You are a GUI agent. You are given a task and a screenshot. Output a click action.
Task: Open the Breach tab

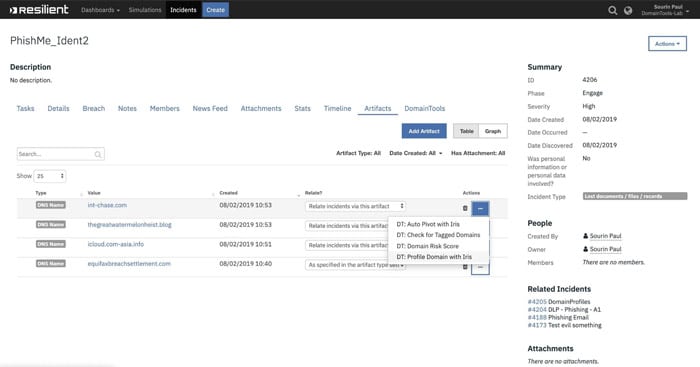pos(94,108)
